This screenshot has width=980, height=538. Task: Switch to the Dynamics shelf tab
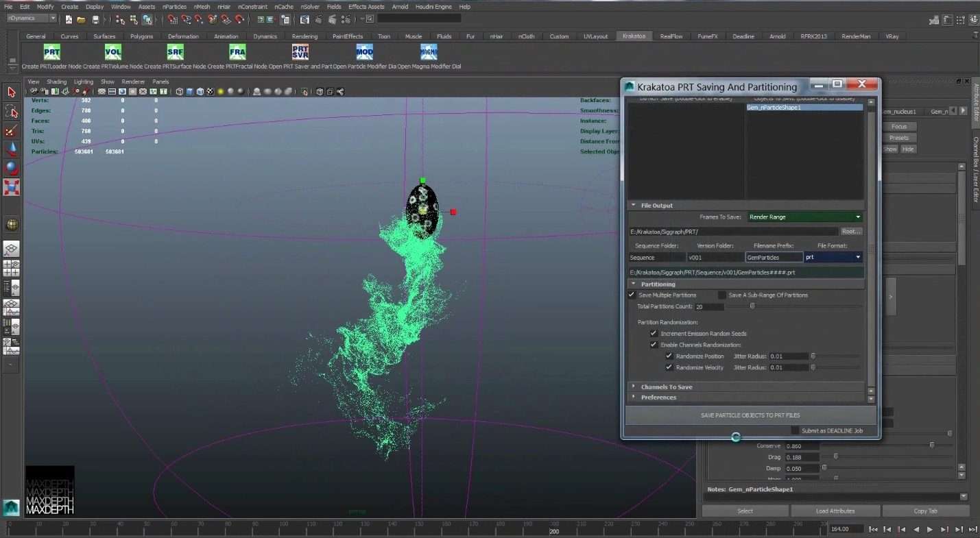(x=265, y=36)
